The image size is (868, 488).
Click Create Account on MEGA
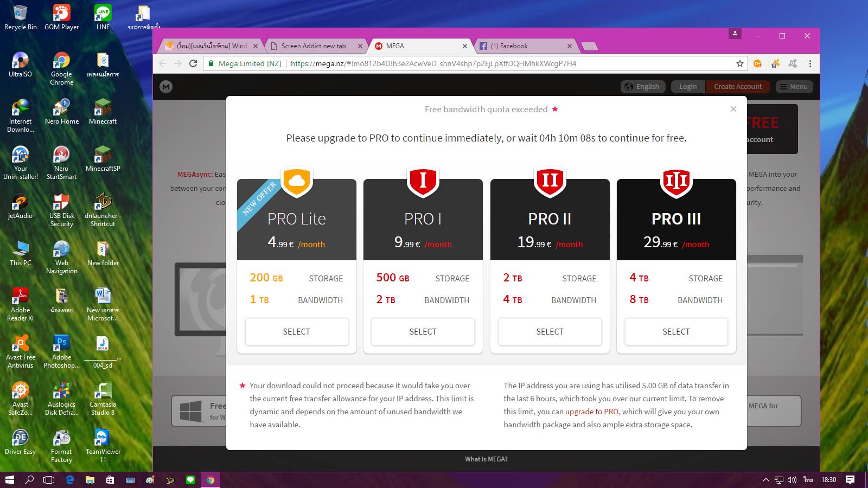738,87
